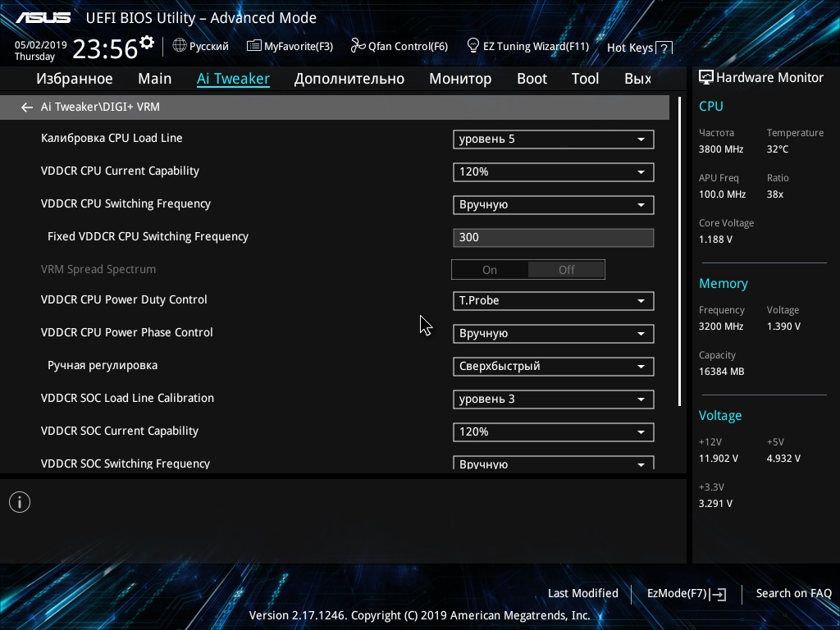Open the CPU Load Line calibration dropdown
Image resolution: width=840 pixels, height=630 pixels.
tap(554, 139)
